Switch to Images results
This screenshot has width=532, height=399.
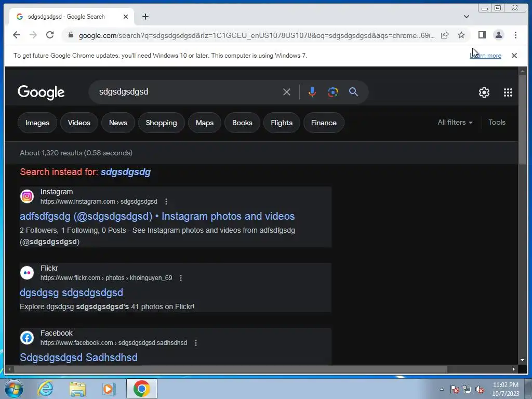(x=37, y=123)
